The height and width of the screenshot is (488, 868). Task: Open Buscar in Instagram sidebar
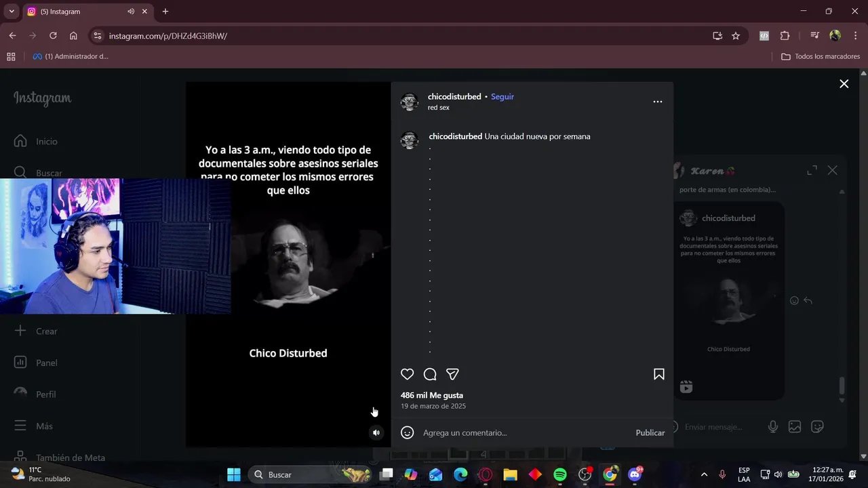pos(38,173)
